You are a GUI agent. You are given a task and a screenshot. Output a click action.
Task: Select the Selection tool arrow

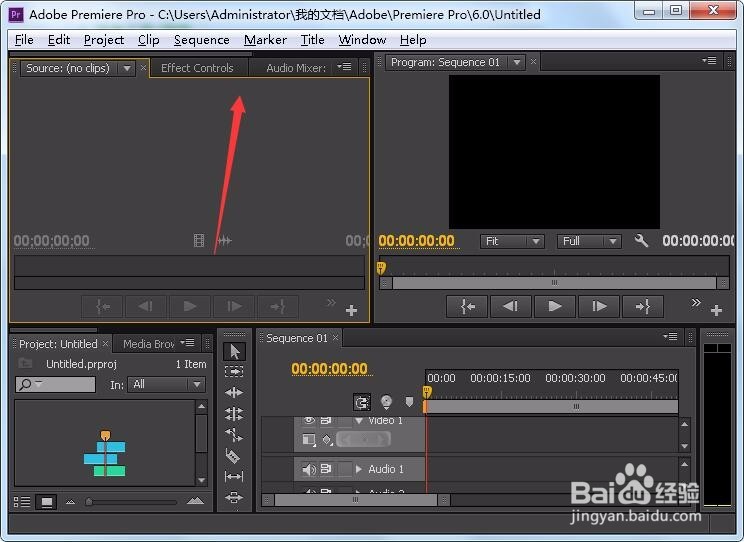click(x=234, y=352)
